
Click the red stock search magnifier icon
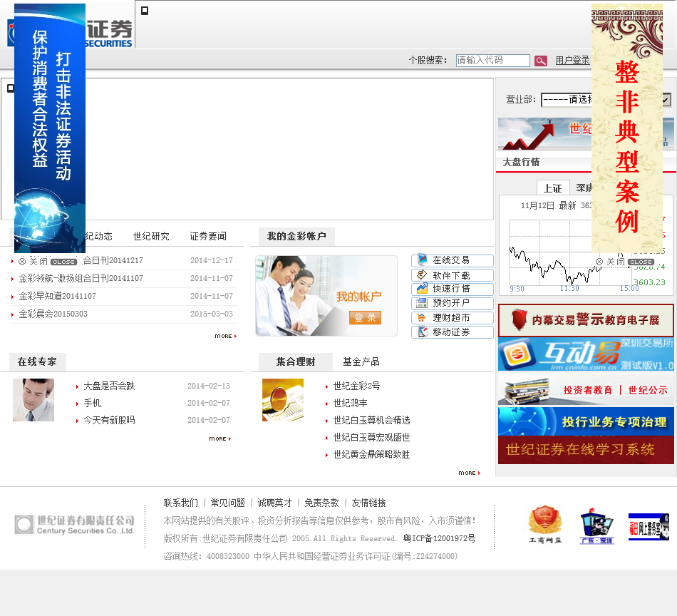[x=540, y=61]
